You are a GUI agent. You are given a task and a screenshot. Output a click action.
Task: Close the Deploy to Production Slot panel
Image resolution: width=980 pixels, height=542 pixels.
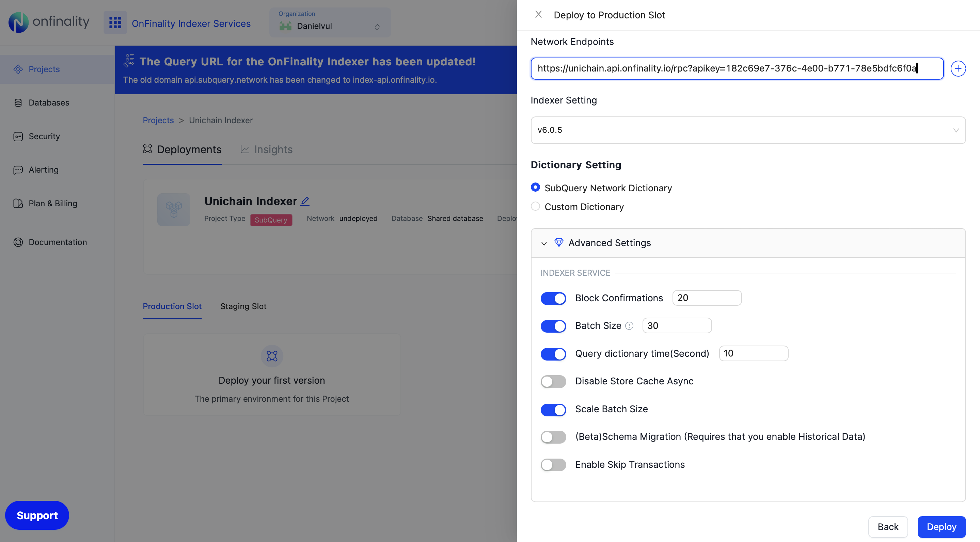(538, 14)
